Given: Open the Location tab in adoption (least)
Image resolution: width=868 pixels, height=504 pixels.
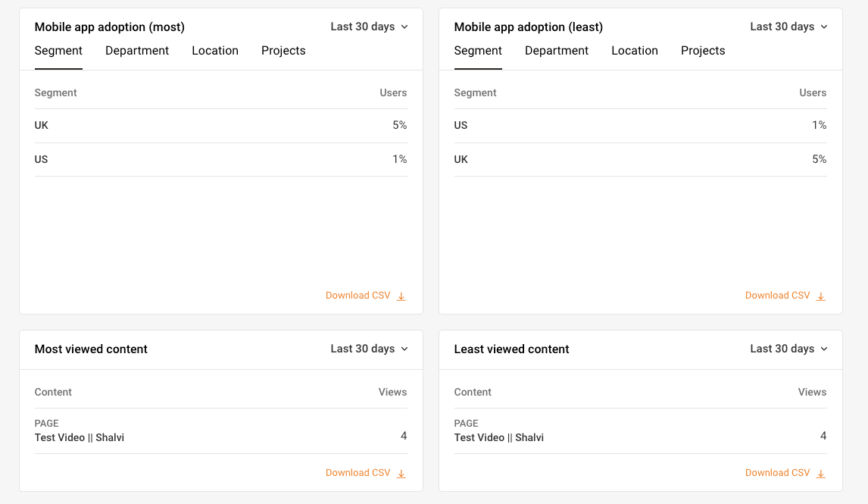Looking at the screenshot, I should pyautogui.click(x=635, y=51).
